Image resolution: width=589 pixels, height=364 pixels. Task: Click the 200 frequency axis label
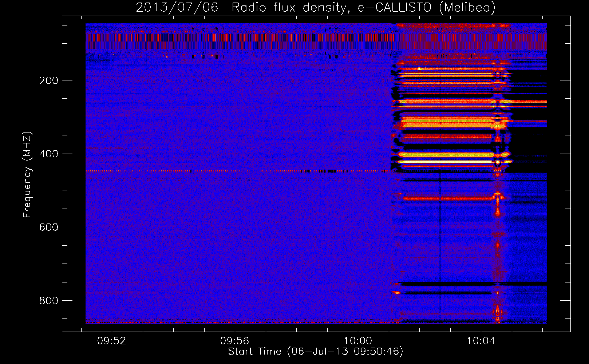coord(49,80)
